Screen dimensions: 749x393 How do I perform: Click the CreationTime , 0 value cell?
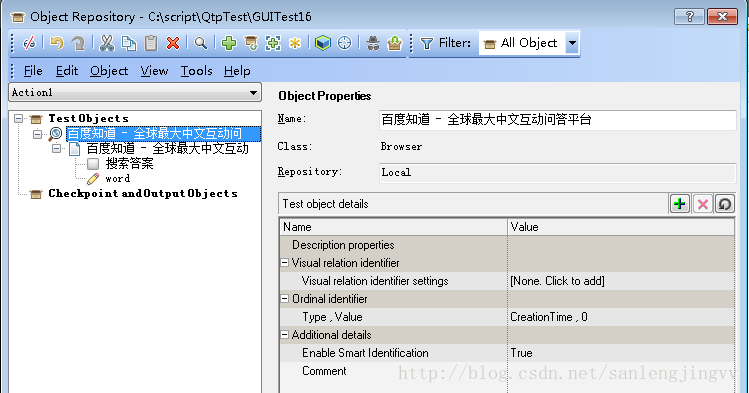tap(621, 317)
